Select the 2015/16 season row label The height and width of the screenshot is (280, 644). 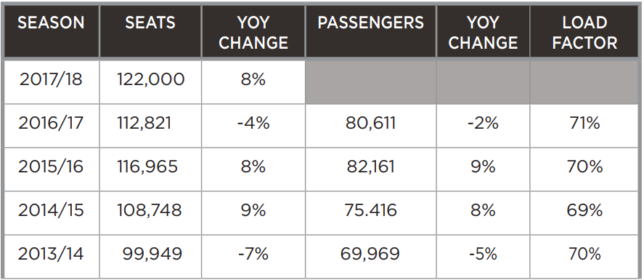(52, 169)
